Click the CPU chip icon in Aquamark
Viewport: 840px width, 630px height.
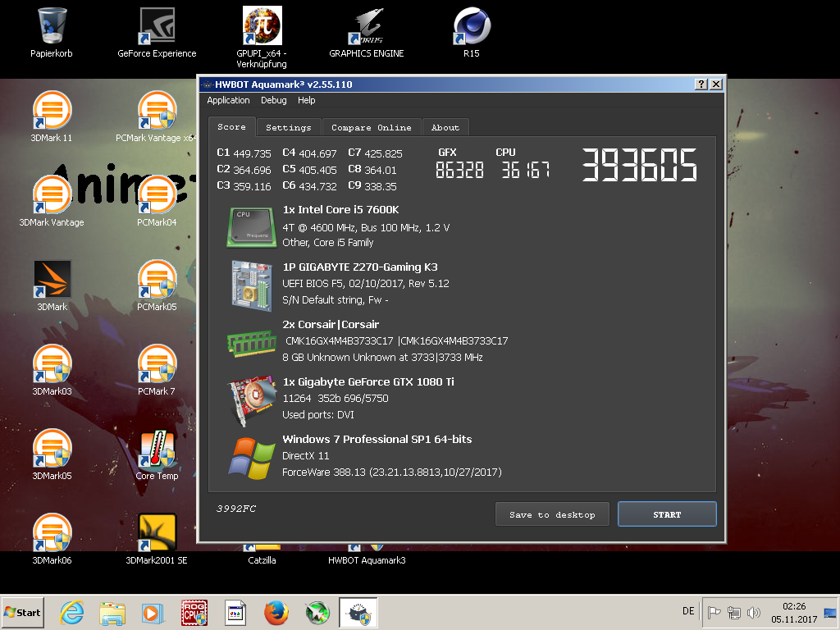pyautogui.click(x=251, y=227)
